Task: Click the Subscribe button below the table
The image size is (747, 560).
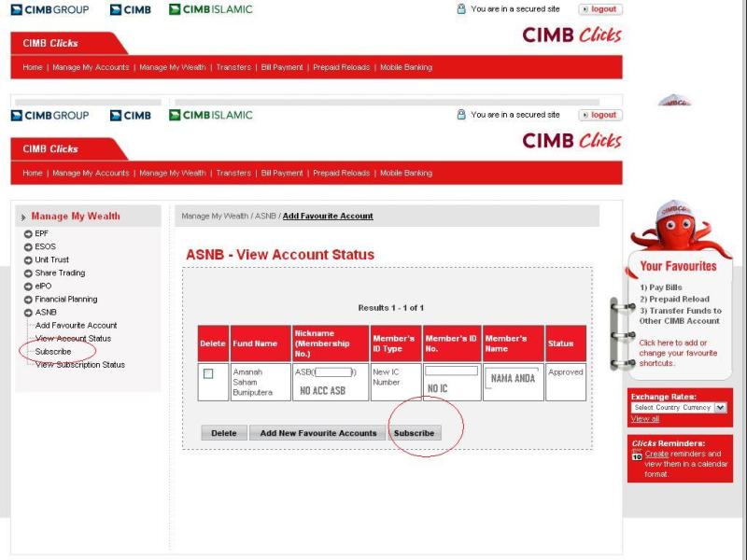Action: tap(414, 433)
